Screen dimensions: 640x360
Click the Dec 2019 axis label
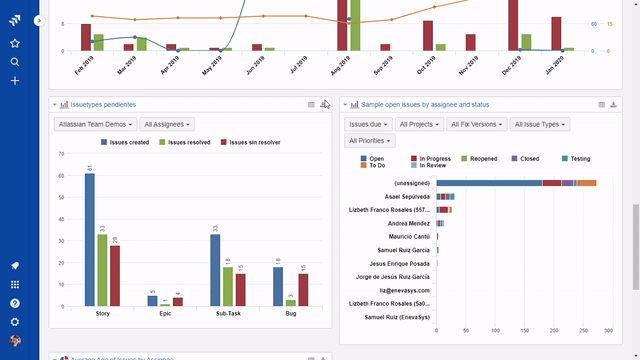pos(511,66)
